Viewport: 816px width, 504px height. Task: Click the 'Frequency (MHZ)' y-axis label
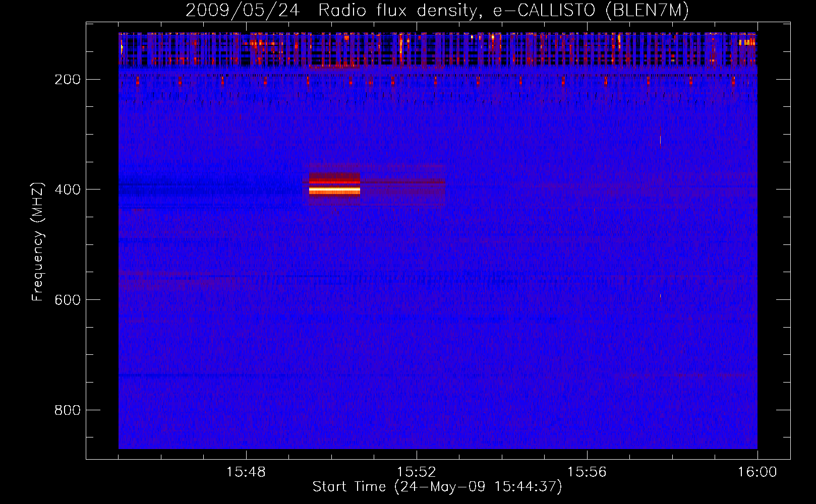pyautogui.click(x=38, y=242)
